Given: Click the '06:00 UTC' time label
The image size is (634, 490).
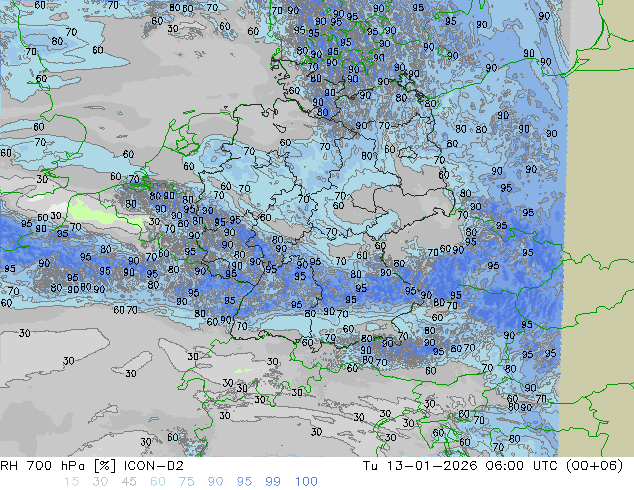Looking at the screenshot, I should (521, 466).
